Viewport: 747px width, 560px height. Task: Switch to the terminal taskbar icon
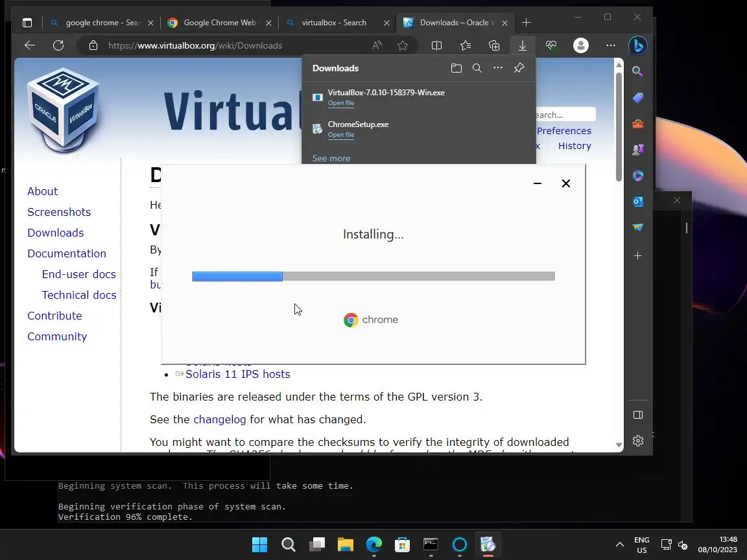pos(431,544)
